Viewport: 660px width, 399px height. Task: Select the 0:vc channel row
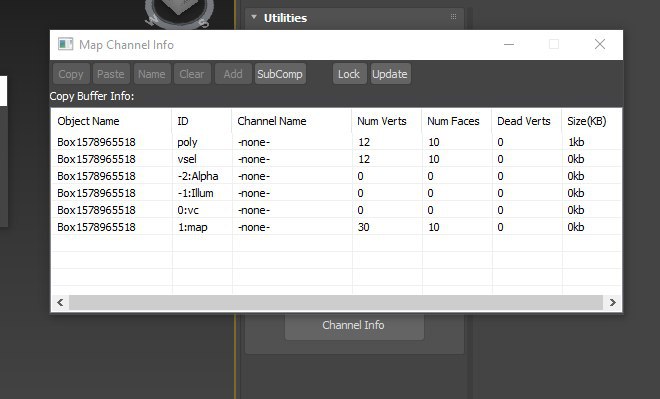[336, 210]
